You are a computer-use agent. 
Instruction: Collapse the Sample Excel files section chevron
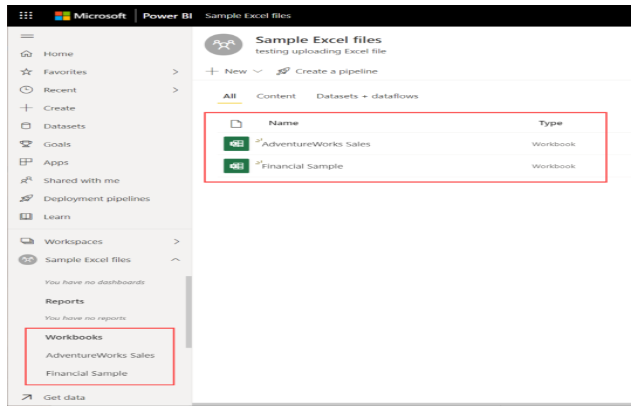coord(176,259)
